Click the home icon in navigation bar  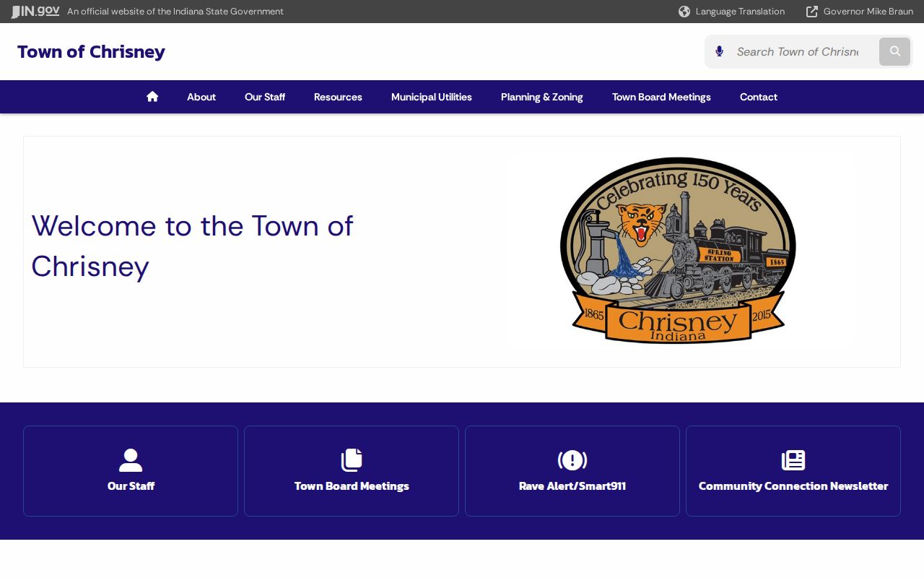click(152, 97)
